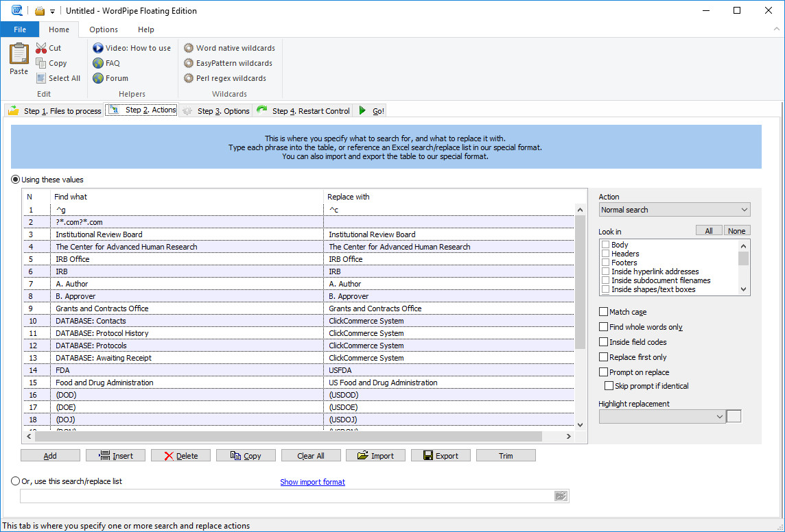Go to Step 3. Options tab
Viewport: 785px width, 532px height.
[216, 111]
